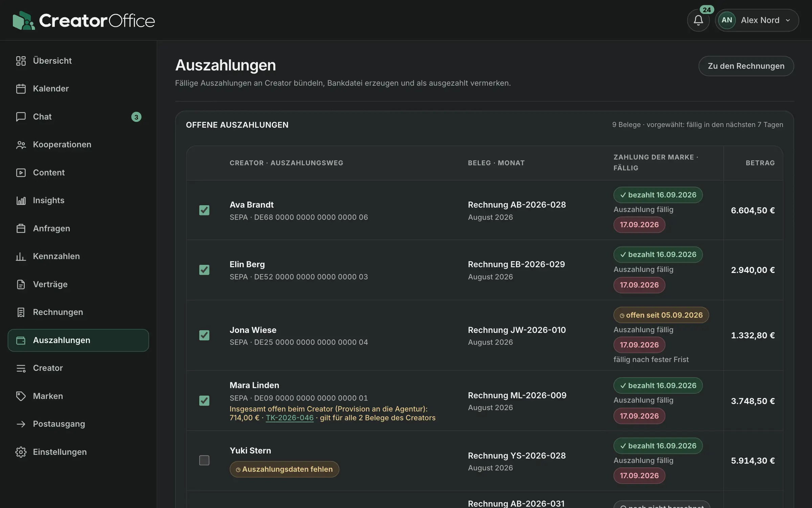
Task: Open the TK-2026-046 link
Action: click(x=290, y=418)
